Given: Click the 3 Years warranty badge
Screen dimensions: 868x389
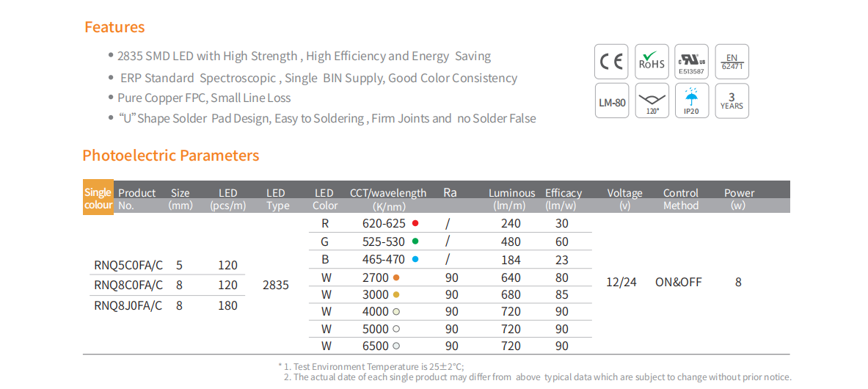Looking at the screenshot, I should pos(732,101).
